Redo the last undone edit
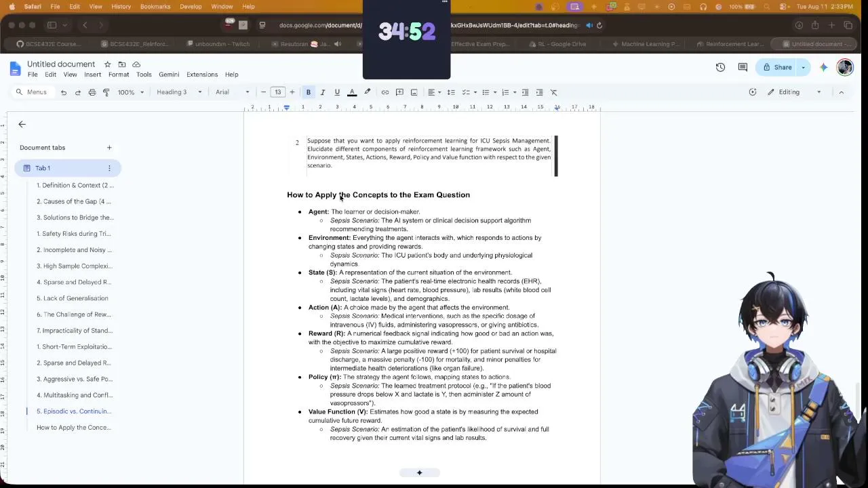Image resolution: width=868 pixels, height=488 pixels. [78, 92]
